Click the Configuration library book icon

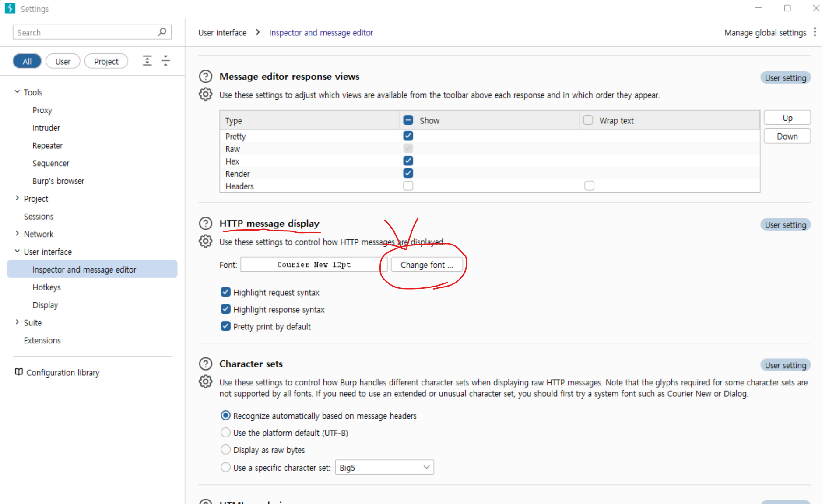pyautogui.click(x=19, y=372)
